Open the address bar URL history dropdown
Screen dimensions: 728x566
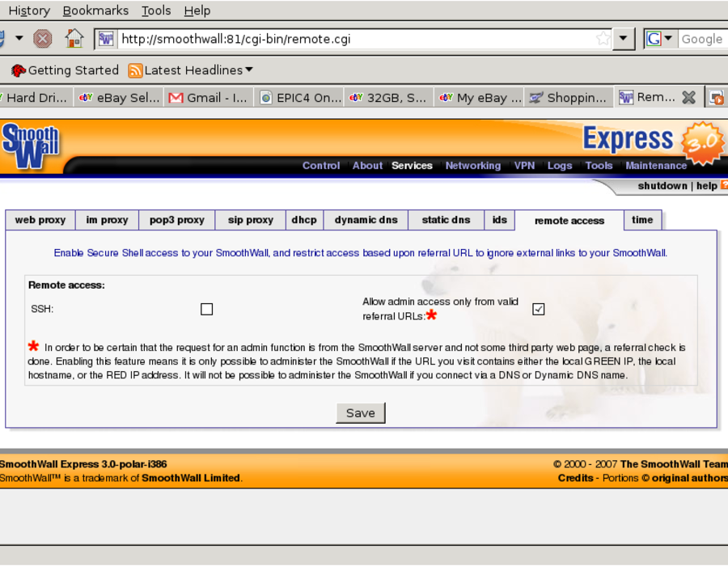623,39
